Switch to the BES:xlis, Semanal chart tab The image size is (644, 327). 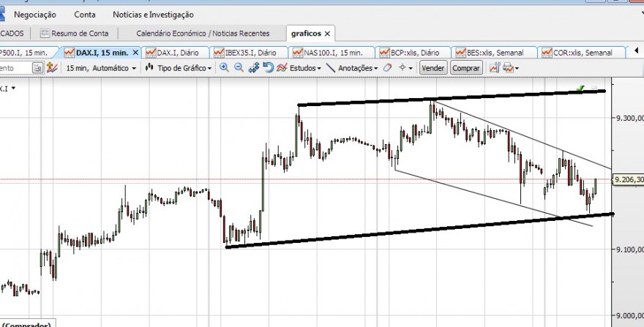click(494, 53)
